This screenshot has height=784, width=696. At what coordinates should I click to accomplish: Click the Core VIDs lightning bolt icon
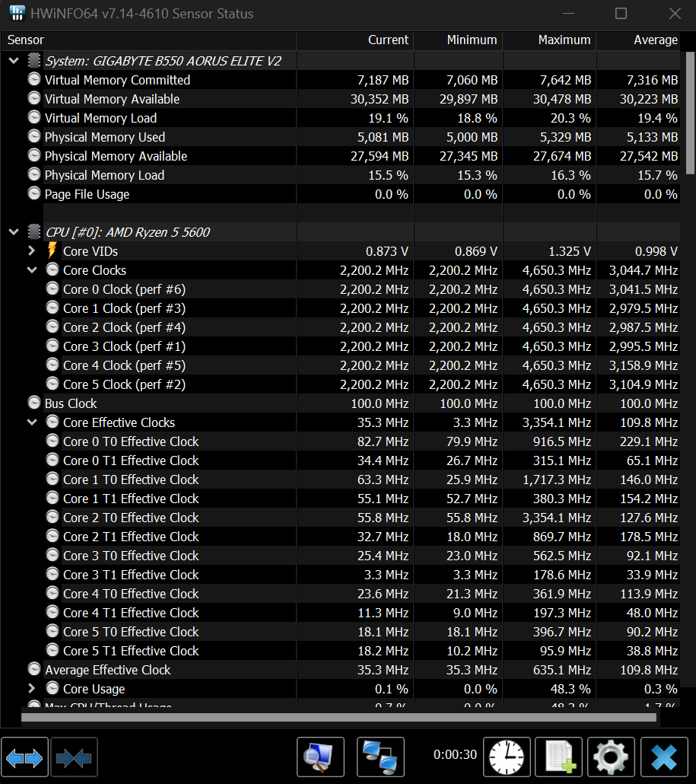[x=52, y=250]
